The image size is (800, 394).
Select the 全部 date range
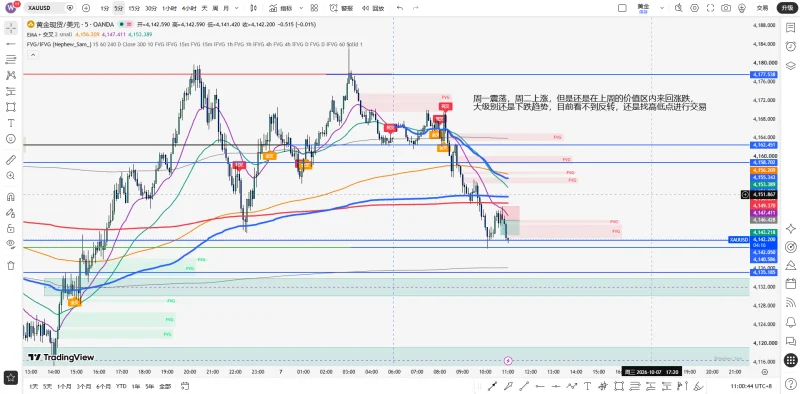(165, 386)
